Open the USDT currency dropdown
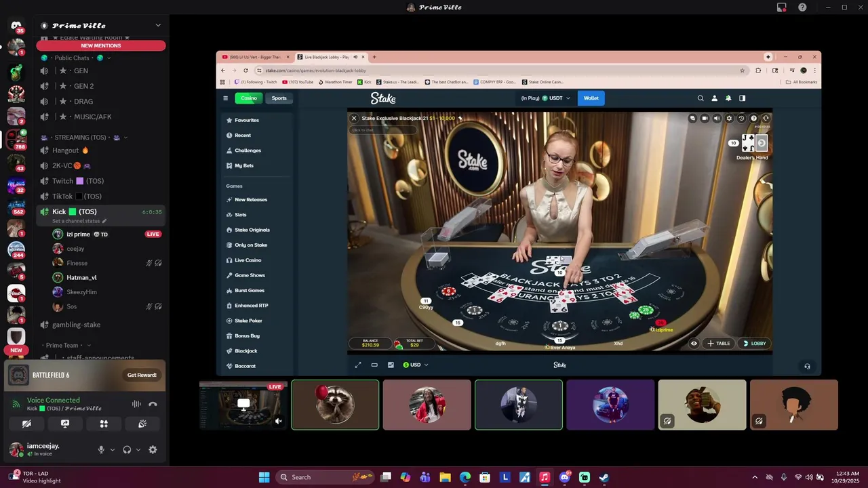The height and width of the screenshot is (488, 868). (x=546, y=98)
